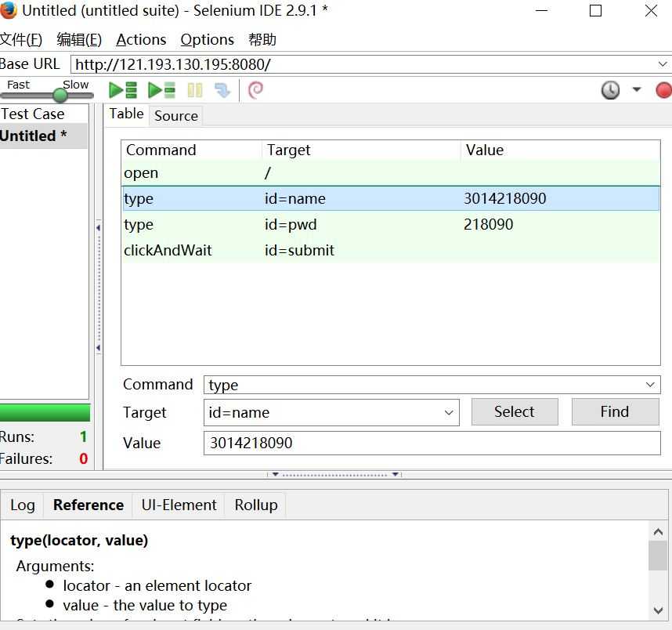Click the 218090 value cell
672x630 pixels.
tap(488, 224)
